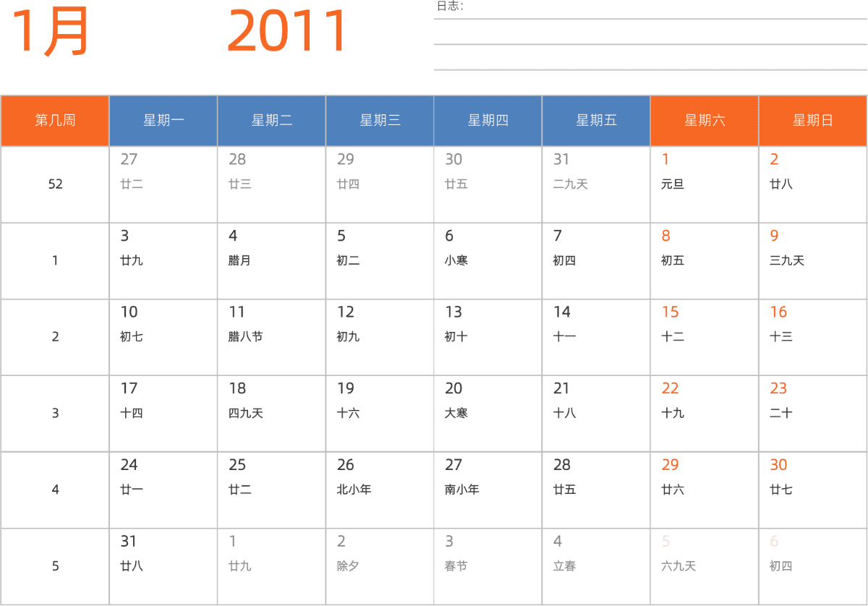
Task: Click the 1月 month title
Action: [x=49, y=31]
